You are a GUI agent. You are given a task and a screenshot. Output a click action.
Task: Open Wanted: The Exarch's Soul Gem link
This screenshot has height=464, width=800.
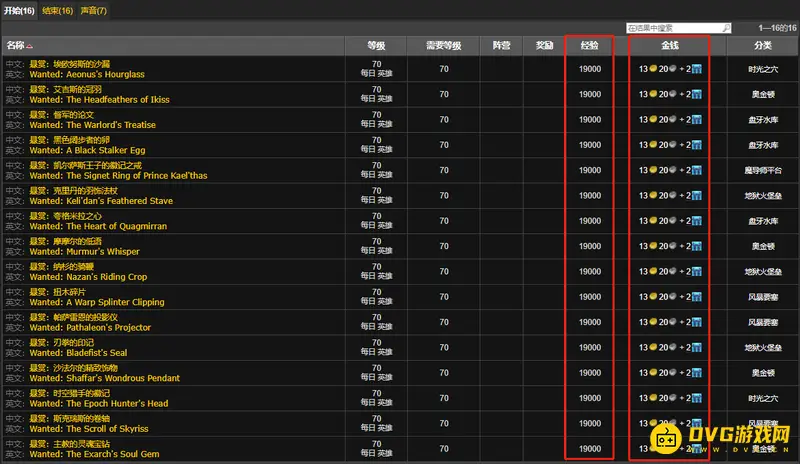point(94,454)
